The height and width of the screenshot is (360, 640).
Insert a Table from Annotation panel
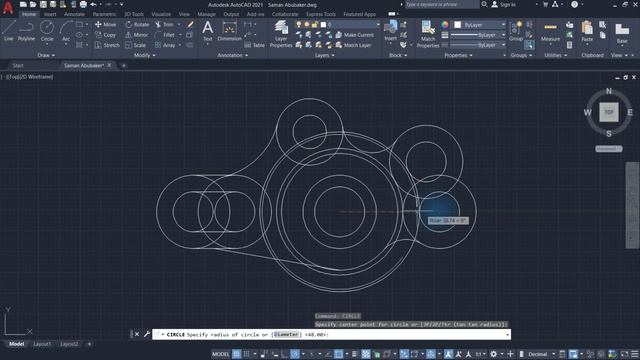pos(255,45)
